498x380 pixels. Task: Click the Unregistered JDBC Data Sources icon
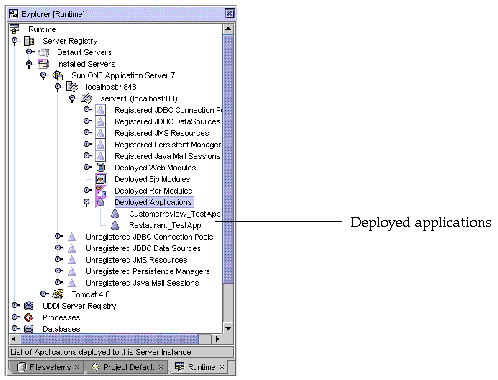tap(72, 248)
